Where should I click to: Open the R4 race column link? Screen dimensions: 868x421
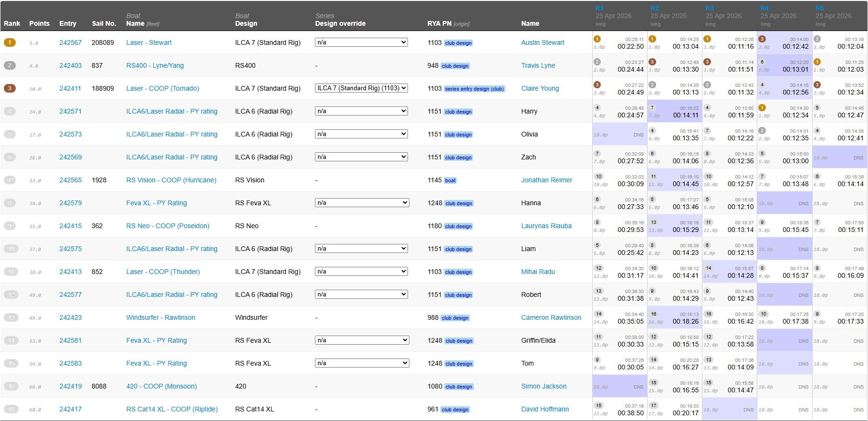coord(764,8)
